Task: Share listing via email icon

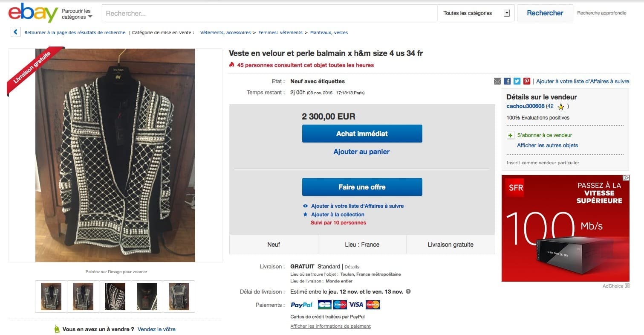Action: (x=497, y=81)
